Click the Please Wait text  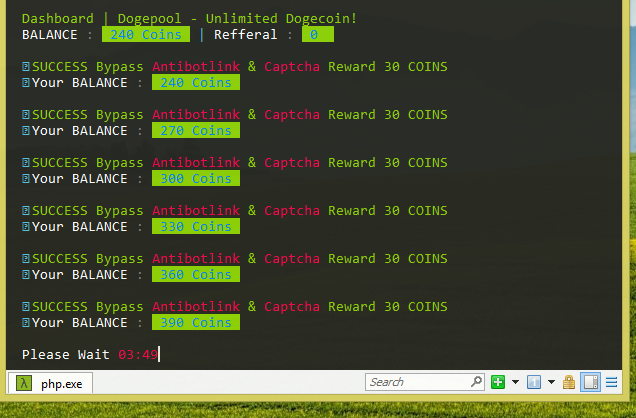(66, 355)
